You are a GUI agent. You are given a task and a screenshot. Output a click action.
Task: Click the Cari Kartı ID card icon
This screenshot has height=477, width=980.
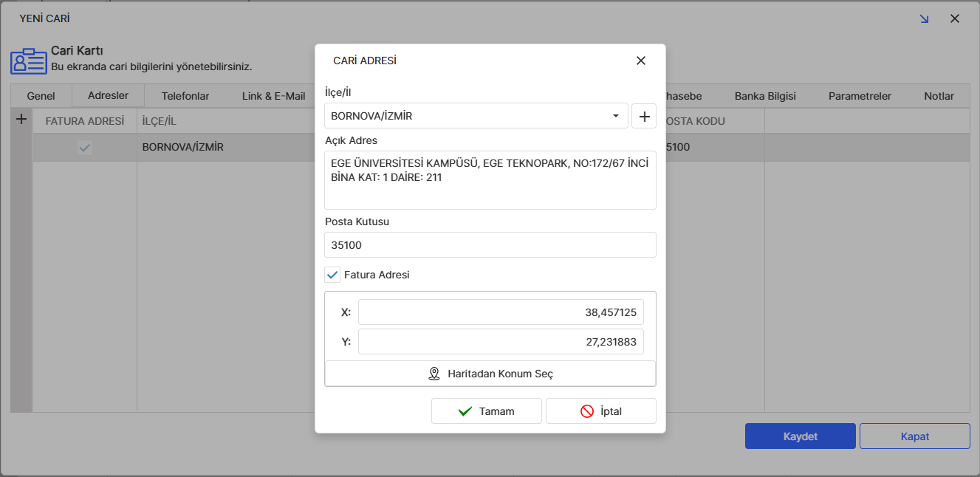point(28,61)
